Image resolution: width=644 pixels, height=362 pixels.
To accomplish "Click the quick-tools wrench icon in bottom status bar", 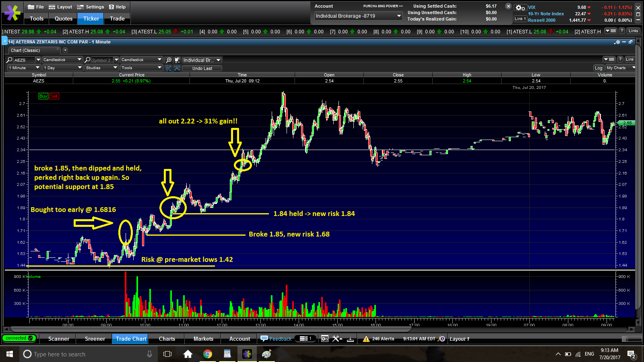I will 337,339.
